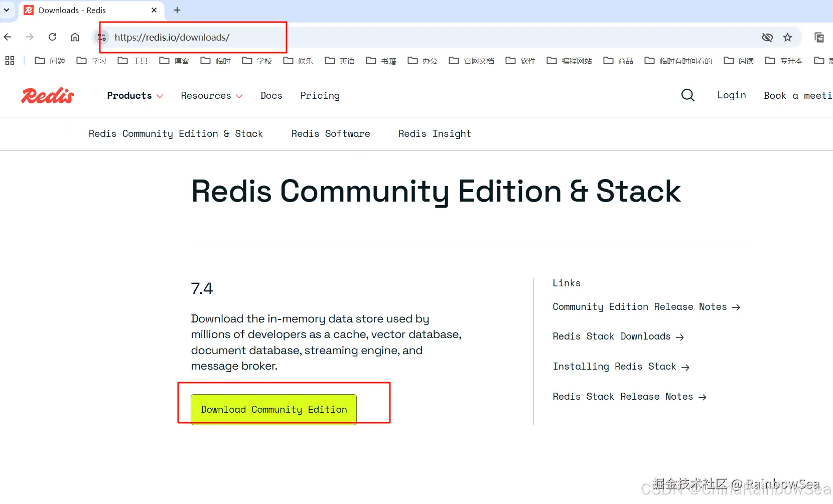Click the 7.4 version heading
Viewport: 833px width, 504px height.
pyautogui.click(x=202, y=288)
